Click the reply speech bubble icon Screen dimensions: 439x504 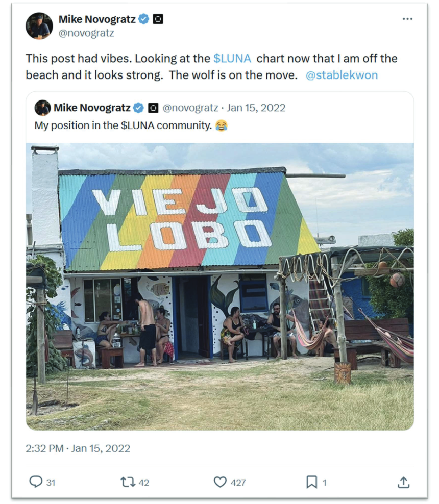click(x=36, y=482)
